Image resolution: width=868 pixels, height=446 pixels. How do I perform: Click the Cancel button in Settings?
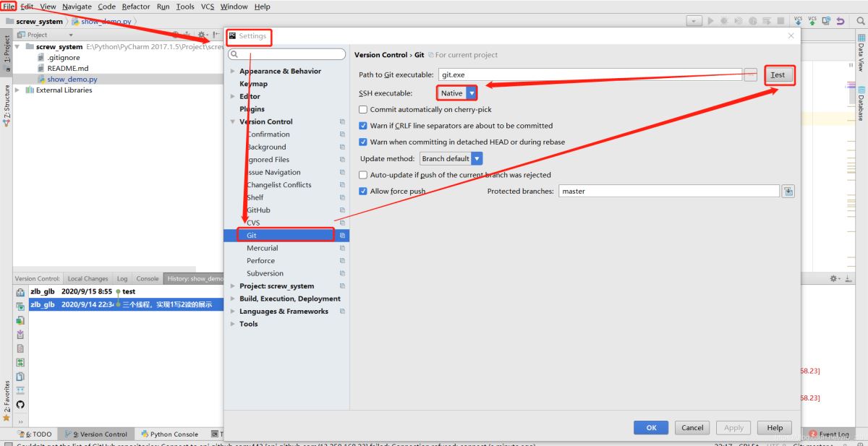pos(692,427)
